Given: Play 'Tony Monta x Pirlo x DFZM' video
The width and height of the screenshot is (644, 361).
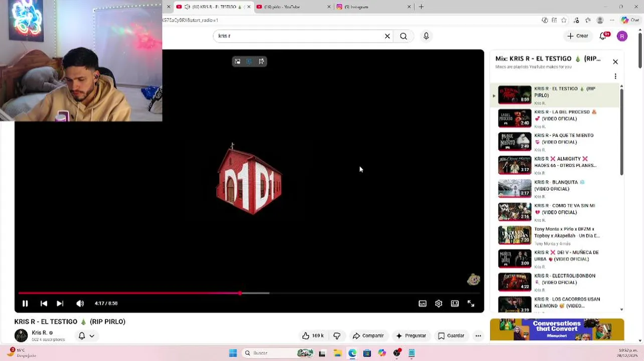Looking at the screenshot, I should click(556, 236).
